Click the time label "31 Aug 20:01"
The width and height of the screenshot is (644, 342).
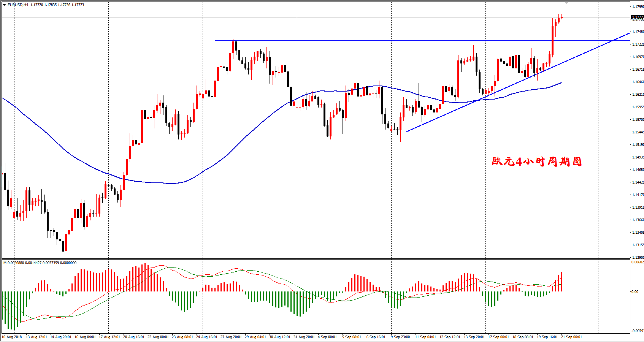click(304, 337)
